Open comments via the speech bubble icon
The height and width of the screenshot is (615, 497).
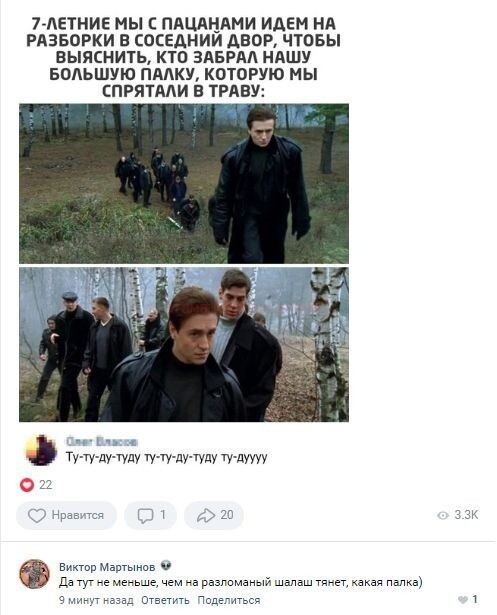tap(145, 515)
